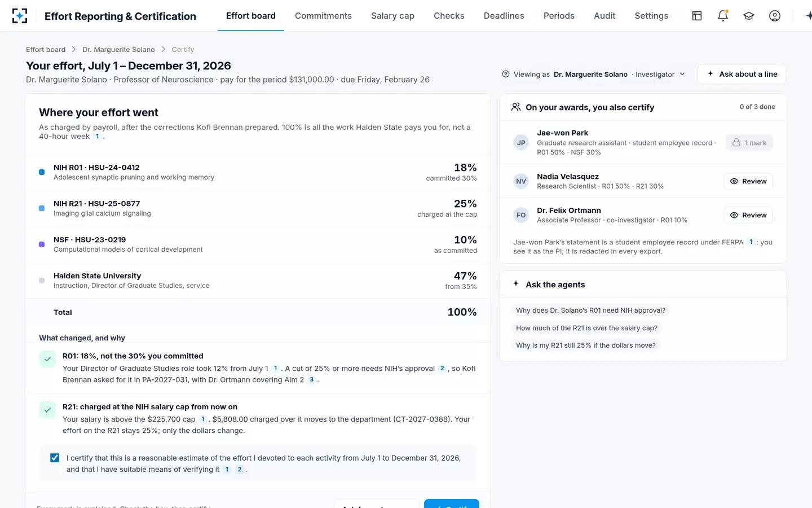Image resolution: width=812 pixels, height=508 pixels.
Task: Open the layout panel icon in header
Action: [697, 16]
